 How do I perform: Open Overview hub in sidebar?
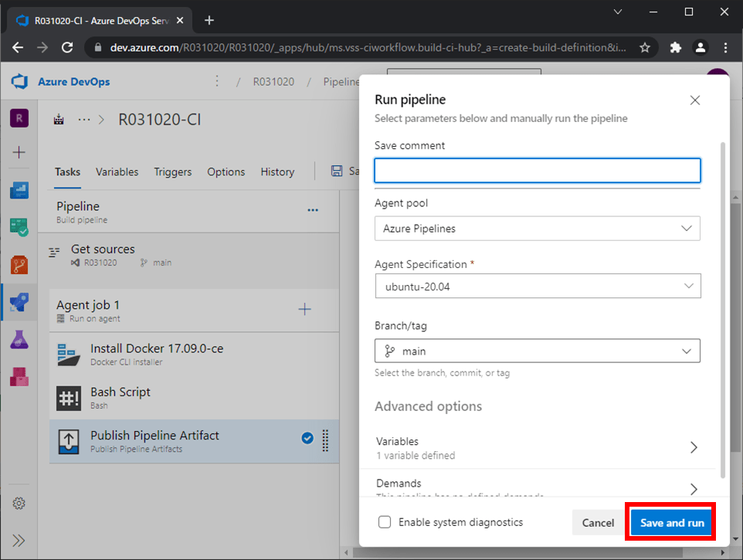coord(19,190)
